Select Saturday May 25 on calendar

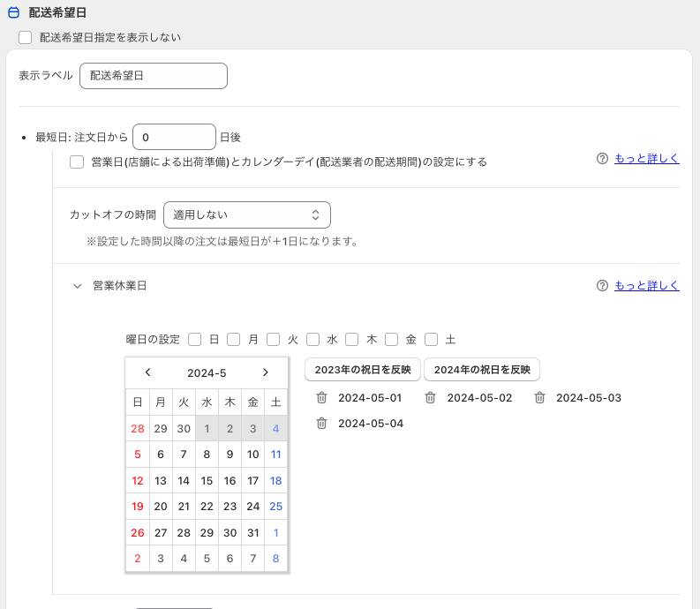276,507
